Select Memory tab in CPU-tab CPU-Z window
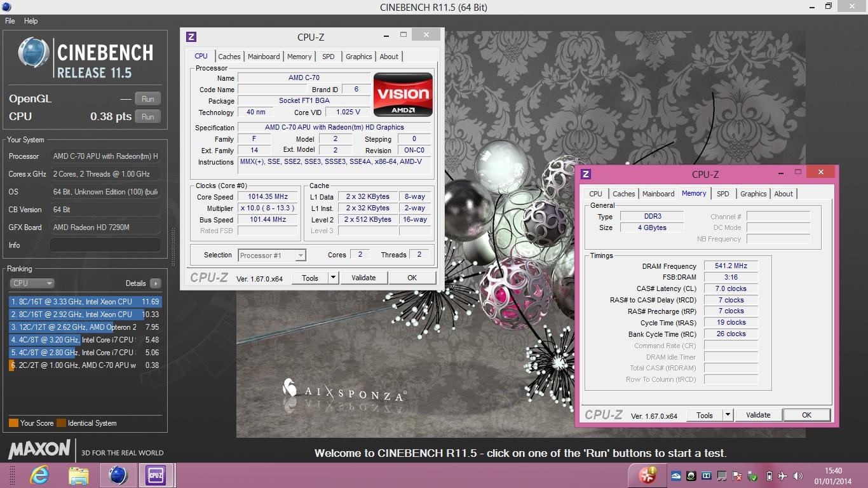Screen dimensions: 868x488 pos(299,57)
